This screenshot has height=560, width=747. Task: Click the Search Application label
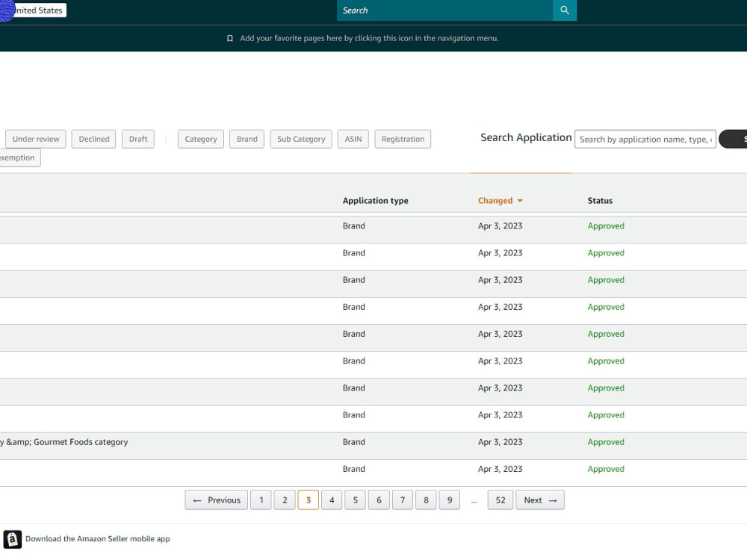coord(526,137)
